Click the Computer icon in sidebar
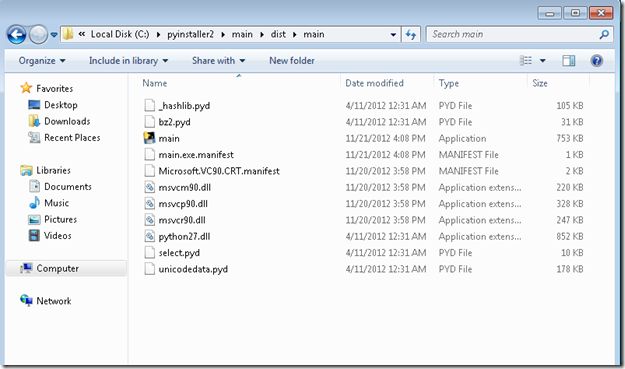The height and width of the screenshot is (369, 625). click(26, 268)
